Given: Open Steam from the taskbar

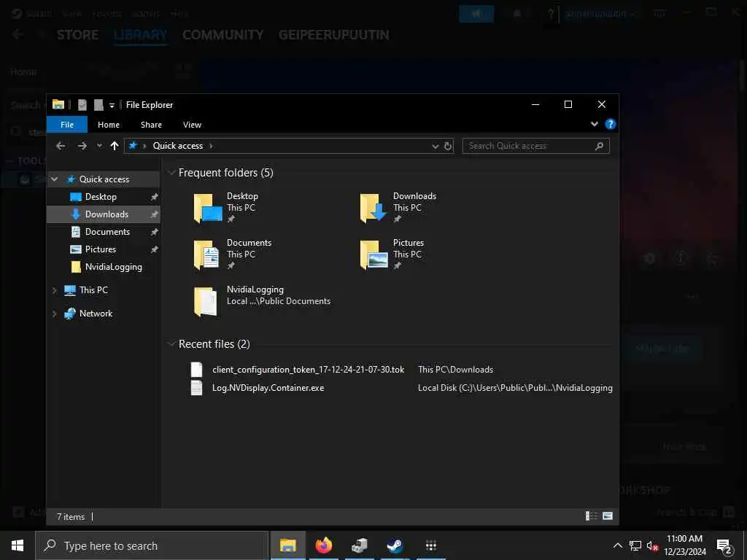Looking at the screenshot, I should [x=395, y=545].
